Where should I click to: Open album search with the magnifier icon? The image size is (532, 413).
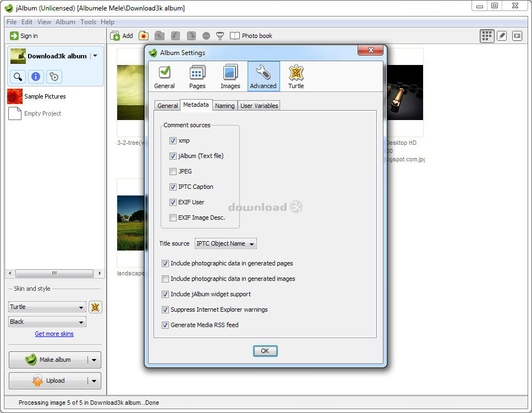pyautogui.click(x=17, y=77)
